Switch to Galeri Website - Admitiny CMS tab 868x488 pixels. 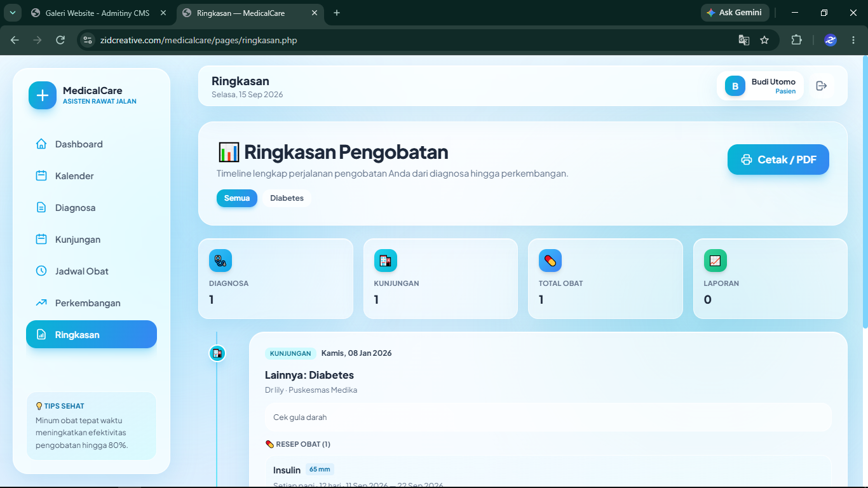pyautogui.click(x=98, y=13)
